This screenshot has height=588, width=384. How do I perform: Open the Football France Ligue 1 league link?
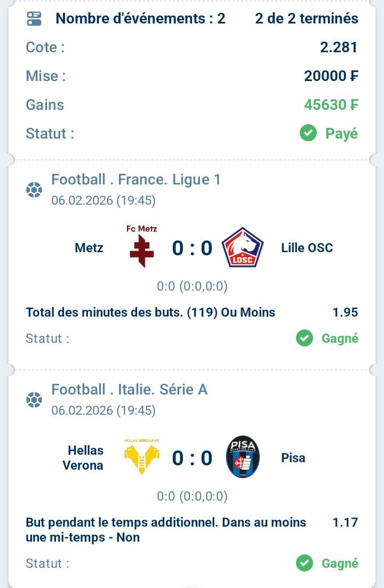click(136, 180)
